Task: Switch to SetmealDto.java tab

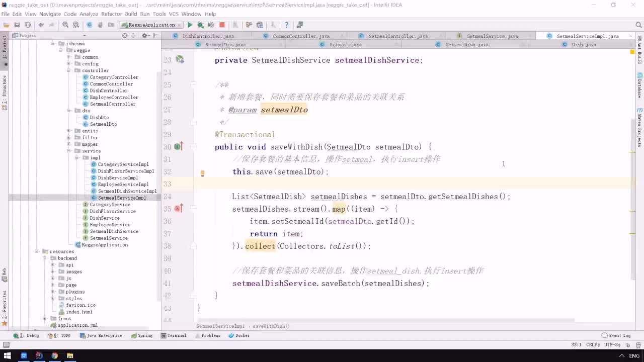Action: point(225,45)
